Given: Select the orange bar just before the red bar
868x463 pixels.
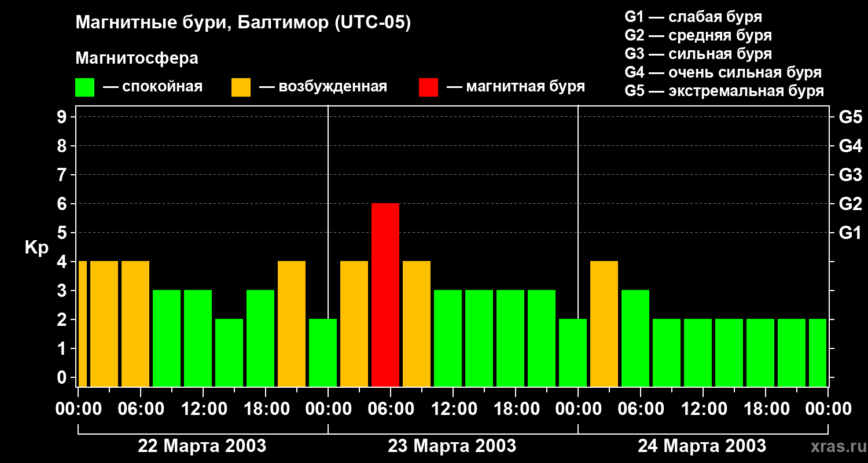Looking at the screenshot, I should [x=354, y=324].
